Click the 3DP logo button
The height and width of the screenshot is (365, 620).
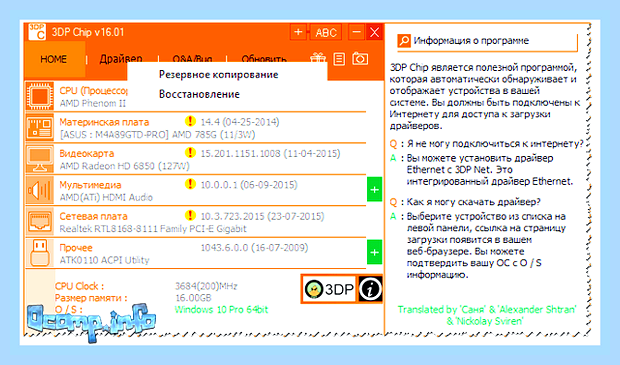(329, 289)
